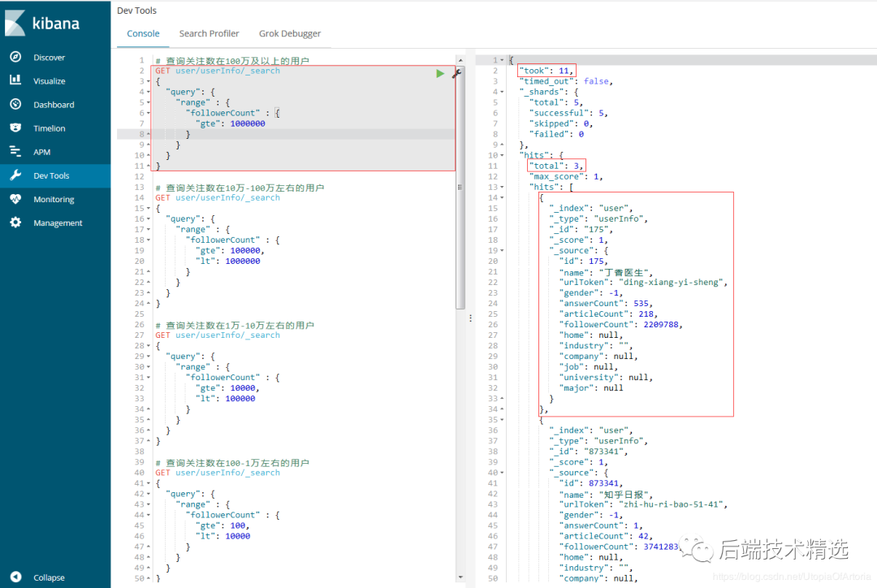
Task: Collapse fold arrow at request line 4
Action: tap(149, 92)
